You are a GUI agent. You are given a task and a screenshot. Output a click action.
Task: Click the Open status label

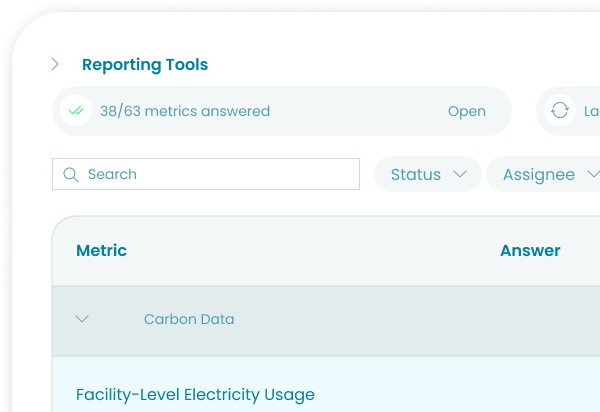[x=467, y=111]
